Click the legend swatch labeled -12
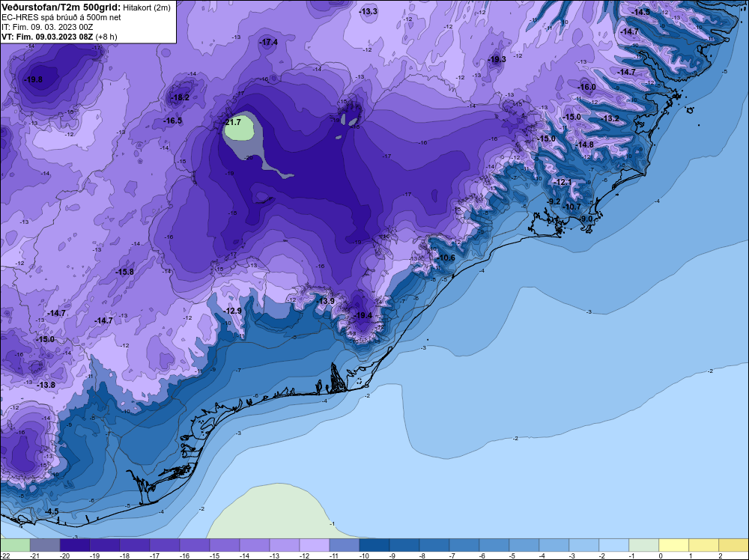Screen dimensions: 749x560 coord(315,545)
